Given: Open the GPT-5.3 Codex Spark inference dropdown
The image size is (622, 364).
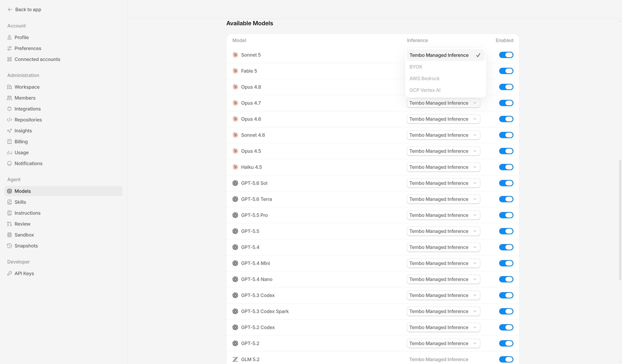Looking at the screenshot, I should point(443,311).
